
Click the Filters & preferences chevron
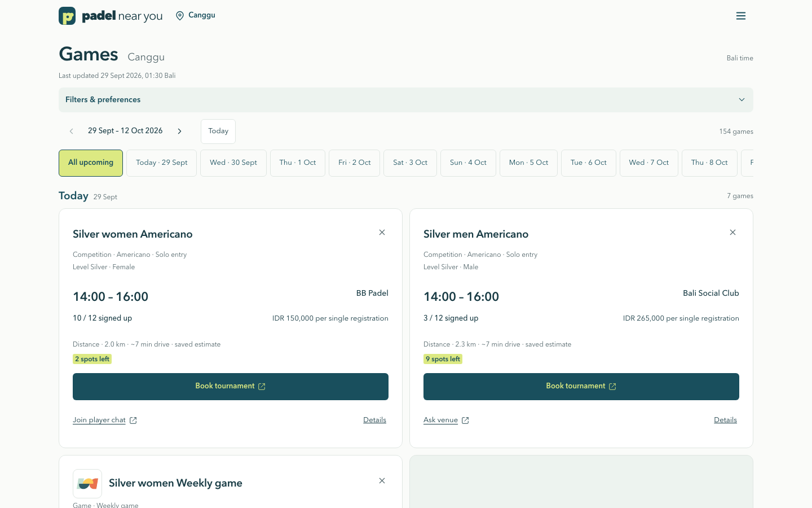click(742, 100)
